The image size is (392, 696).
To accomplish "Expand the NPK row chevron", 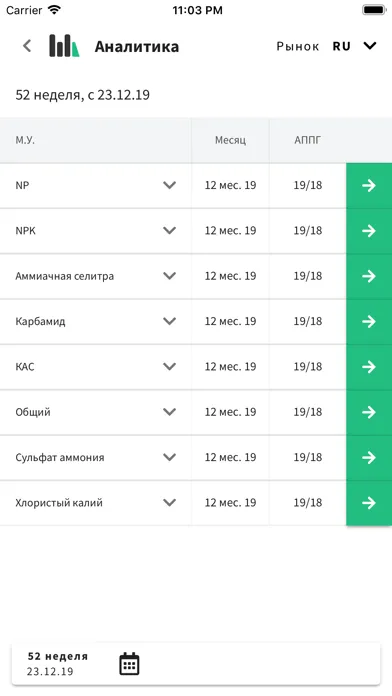I will pyautogui.click(x=170, y=231).
